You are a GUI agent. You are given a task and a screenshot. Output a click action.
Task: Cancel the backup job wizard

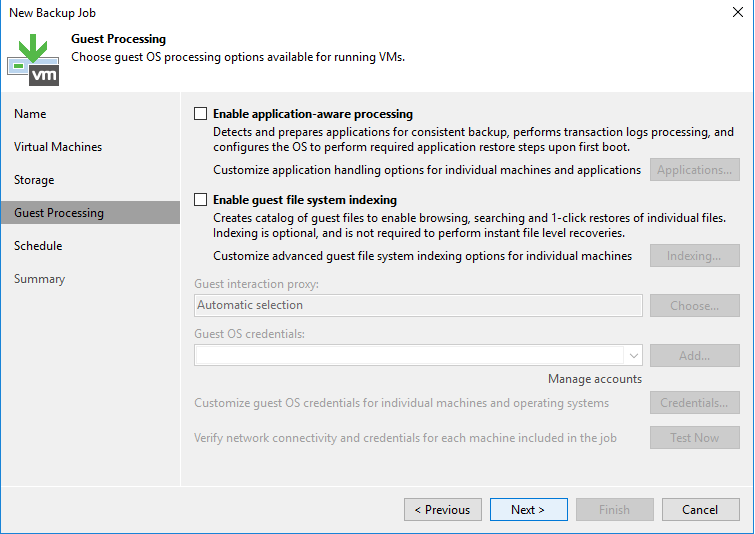coord(700,509)
